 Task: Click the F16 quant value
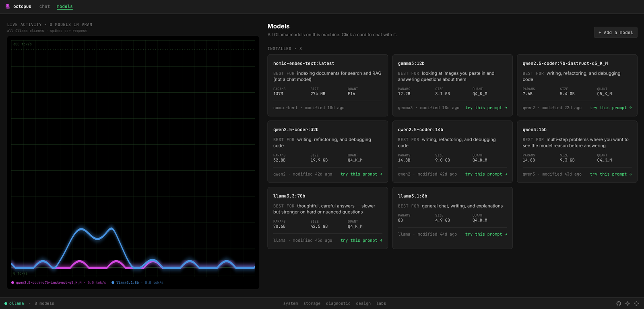[x=351, y=94]
